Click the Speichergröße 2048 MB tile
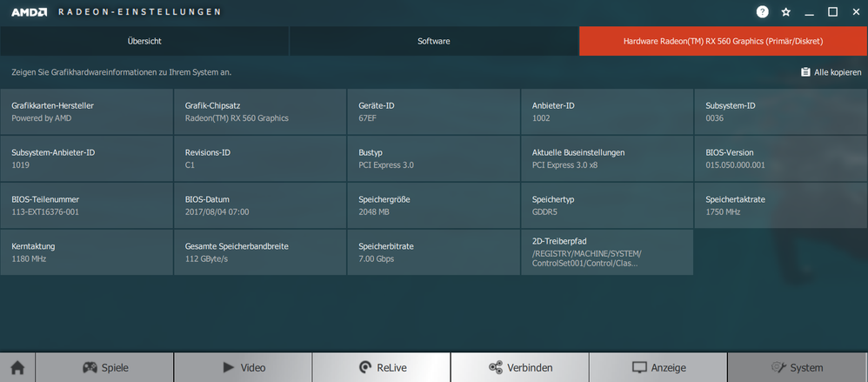 (x=433, y=205)
